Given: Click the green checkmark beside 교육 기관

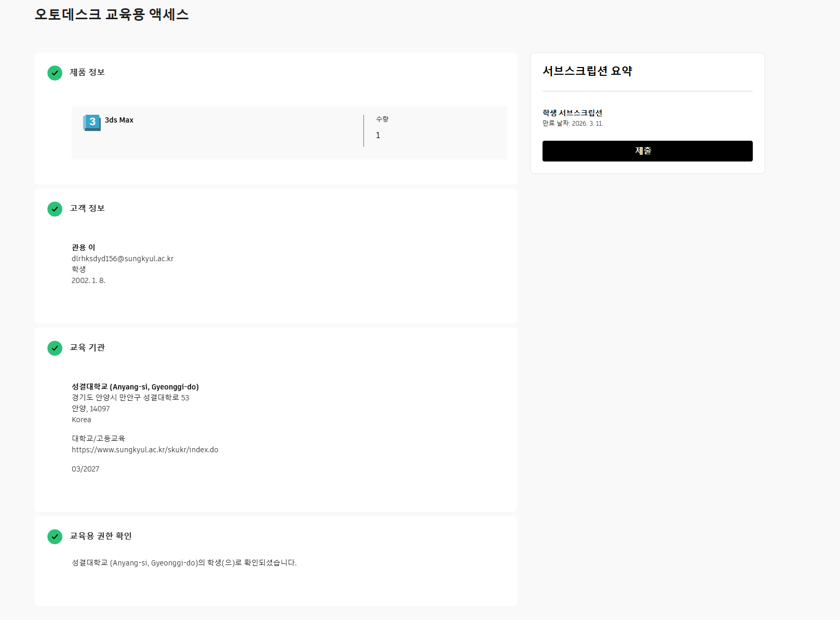Looking at the screenshot, I should tap(55, 348).
